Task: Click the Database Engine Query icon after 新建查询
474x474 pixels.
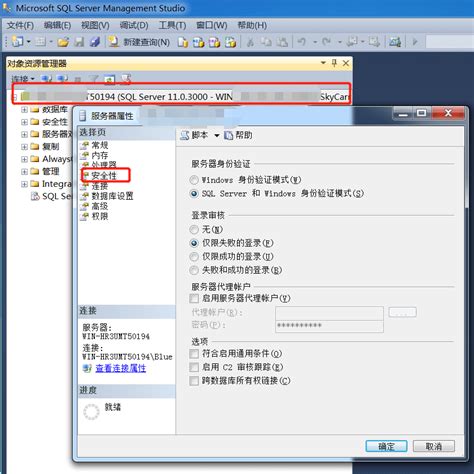Action: (182, 42)
